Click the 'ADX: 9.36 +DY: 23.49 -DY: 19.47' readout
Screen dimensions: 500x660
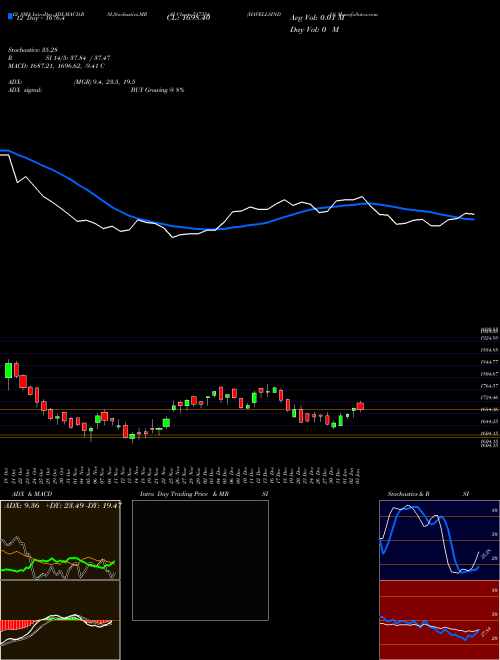pyautogui.click(x=63, y=506)
